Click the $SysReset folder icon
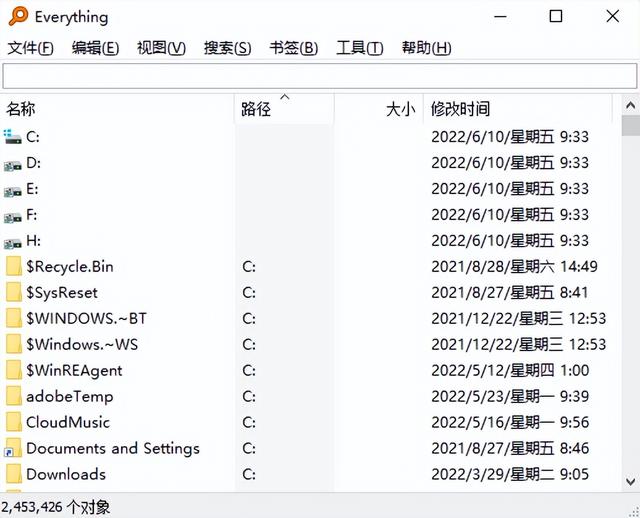The width and height of the screenshot is (640, 518). click(13, 292)
